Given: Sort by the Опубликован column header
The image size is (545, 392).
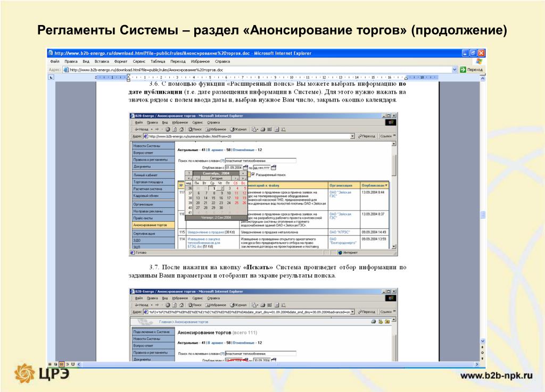Looking at the screenshot, I should [374, 186].
